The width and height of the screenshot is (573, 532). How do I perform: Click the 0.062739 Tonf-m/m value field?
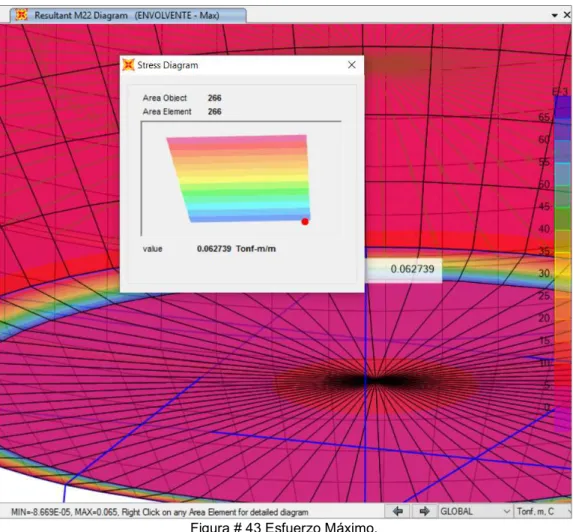(236, 249)
